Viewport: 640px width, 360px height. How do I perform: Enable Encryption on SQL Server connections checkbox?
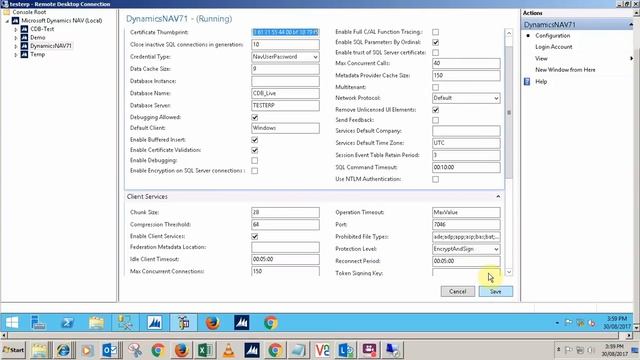[x=255, y=171]
